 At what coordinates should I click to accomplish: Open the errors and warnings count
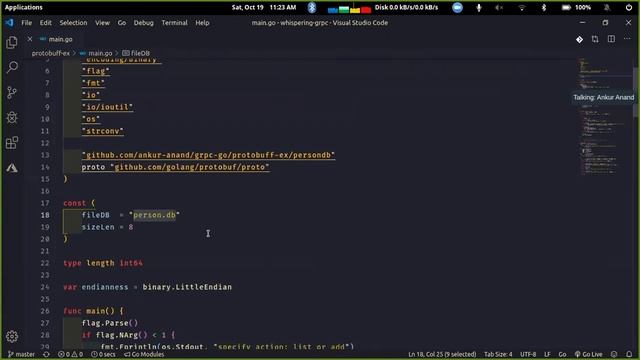point(70,354)
